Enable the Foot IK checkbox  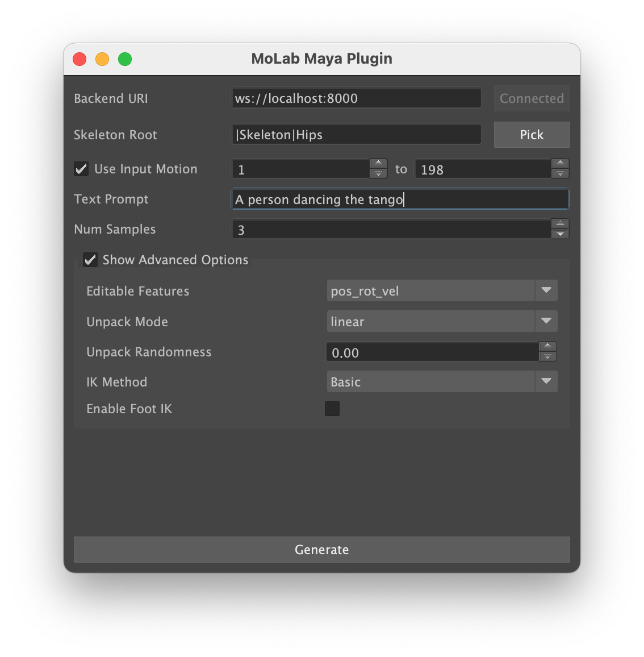[x=332, y=409]
